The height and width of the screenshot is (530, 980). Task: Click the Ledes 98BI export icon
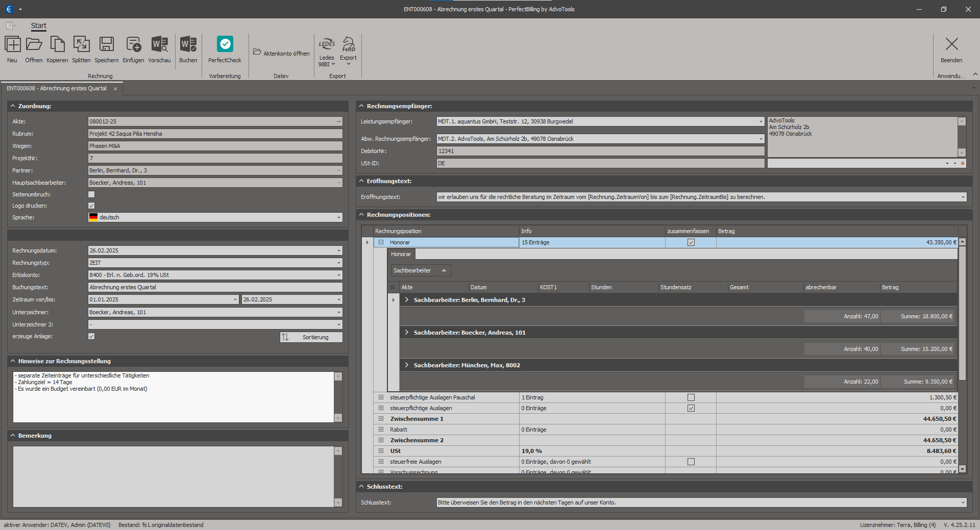[327, 45]
